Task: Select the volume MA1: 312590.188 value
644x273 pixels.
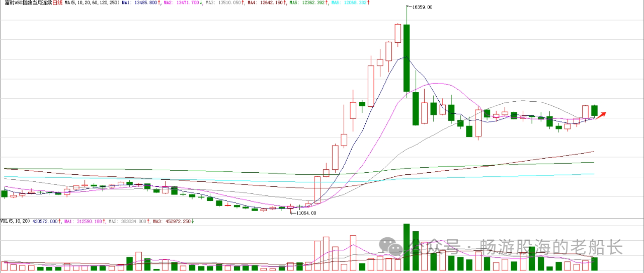Action: point(85,221)
